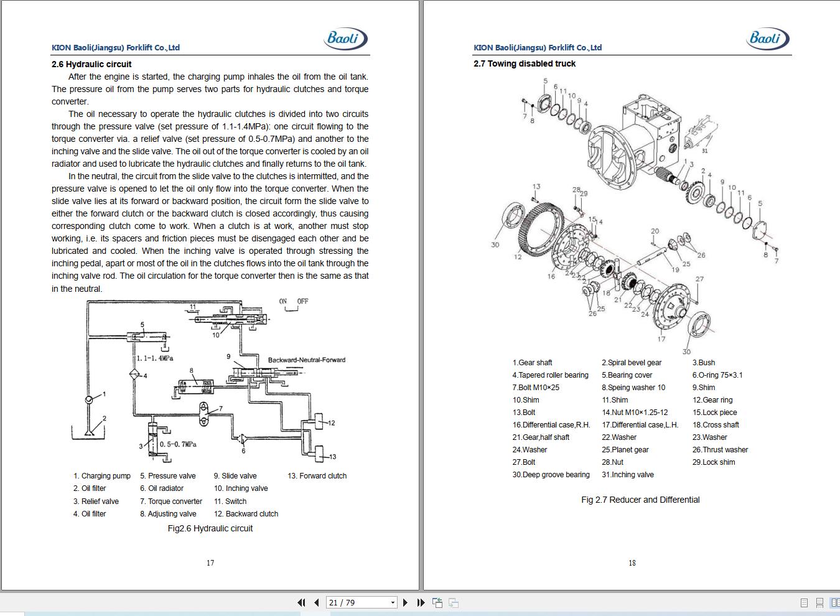Screen dimensions: 840x616
Task: Switch to single page view
Action: 804,602
